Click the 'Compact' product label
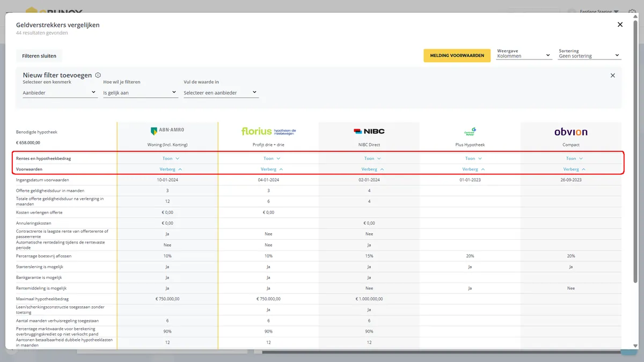This screenshot has height=362, width=644. tap(571, 145)
